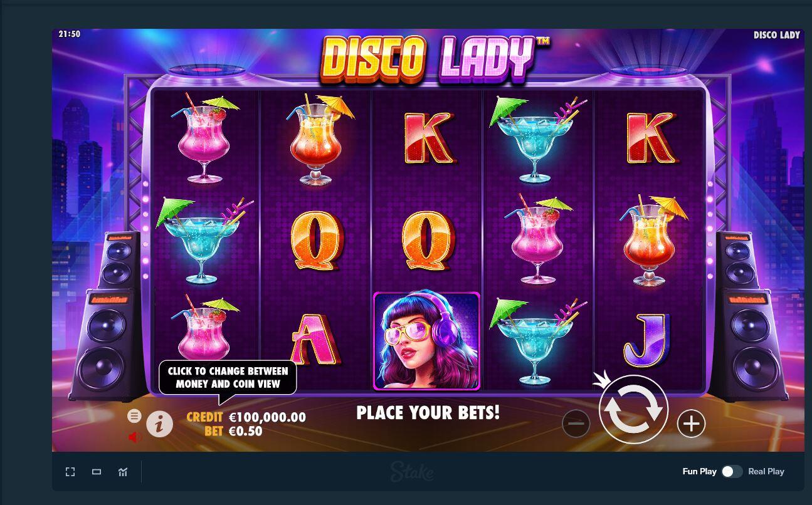Click the Stake logo in footer
Image resolution: width=812 pixels, height=505 pixels.
(x=411, y=472)
